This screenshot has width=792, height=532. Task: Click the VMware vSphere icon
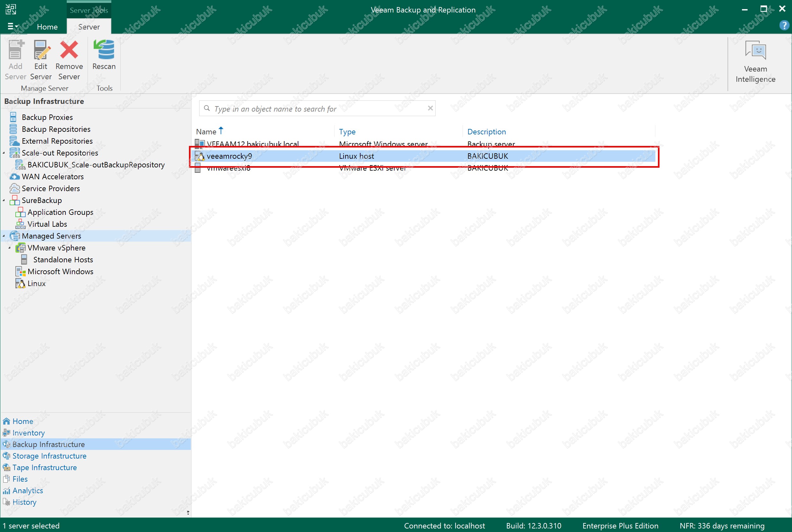point(20,248)
